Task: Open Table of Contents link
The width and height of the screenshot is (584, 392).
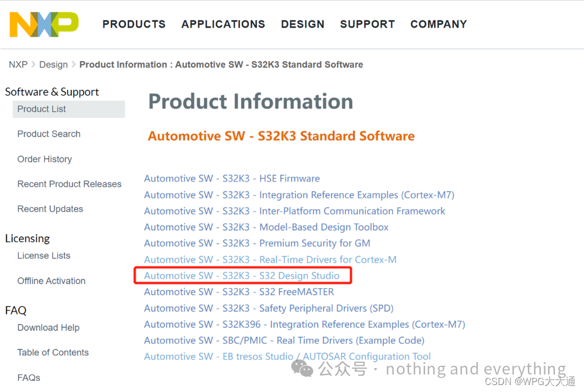Action: pos(53,352)
